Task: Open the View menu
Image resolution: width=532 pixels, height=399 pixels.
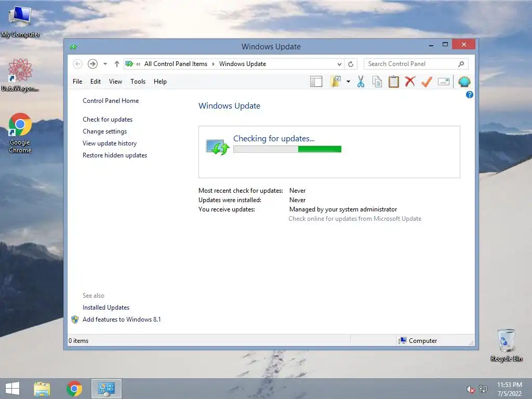Action: click(115, 82)
